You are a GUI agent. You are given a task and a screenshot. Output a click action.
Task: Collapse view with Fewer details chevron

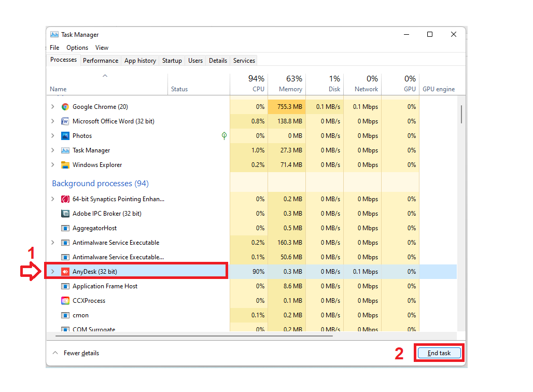pos(55,353)
